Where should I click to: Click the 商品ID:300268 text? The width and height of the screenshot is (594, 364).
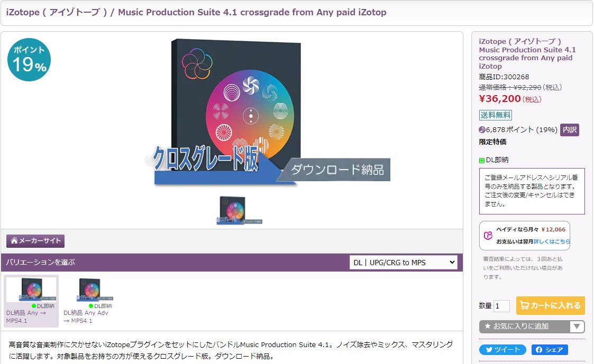coord(504,77)
